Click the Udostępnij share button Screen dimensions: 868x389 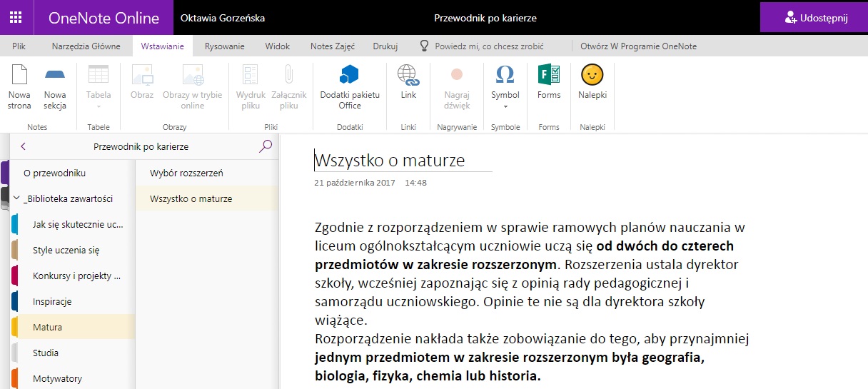(814, 18)
